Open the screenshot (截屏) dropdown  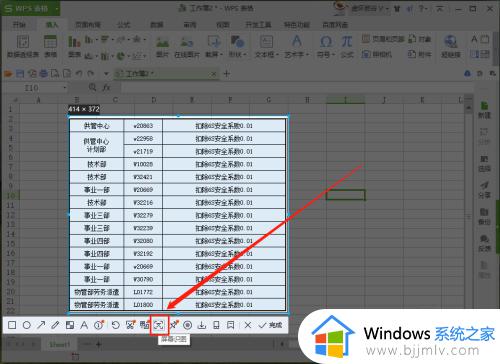pos(213,47)
